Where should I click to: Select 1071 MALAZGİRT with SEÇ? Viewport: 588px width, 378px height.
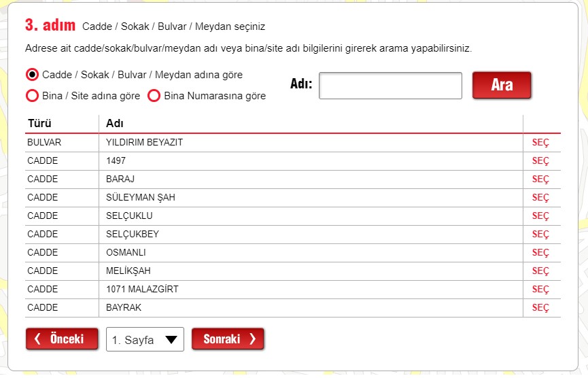pos(540,290)
